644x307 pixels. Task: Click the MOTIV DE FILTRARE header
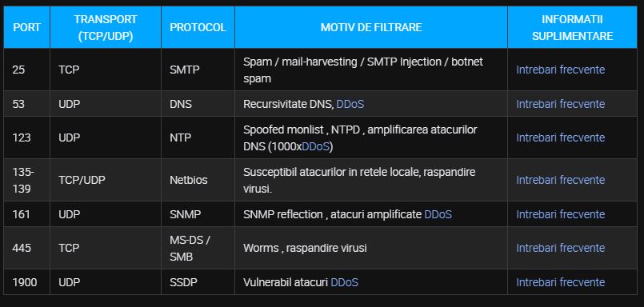pos(371,27)
